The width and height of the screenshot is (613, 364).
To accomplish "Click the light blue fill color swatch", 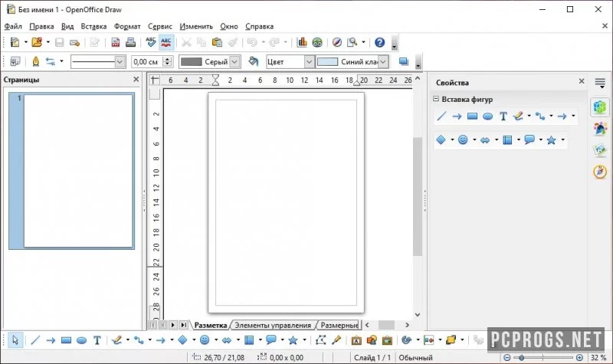I will click(x=327, y=62).
